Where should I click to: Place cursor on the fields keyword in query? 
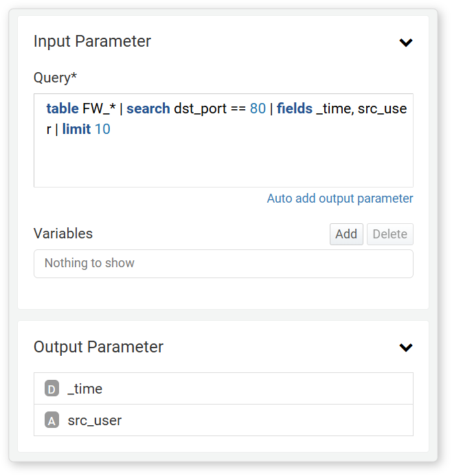click(295, 109)
